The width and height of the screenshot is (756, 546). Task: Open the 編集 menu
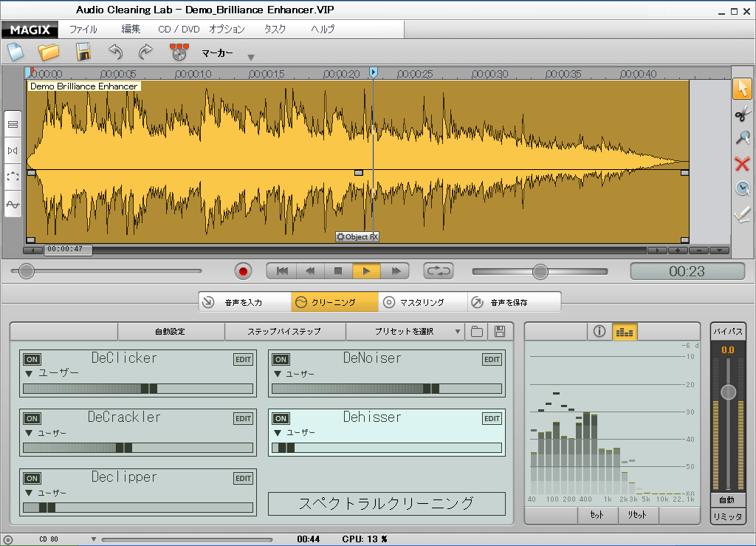[x=131, y=30]
